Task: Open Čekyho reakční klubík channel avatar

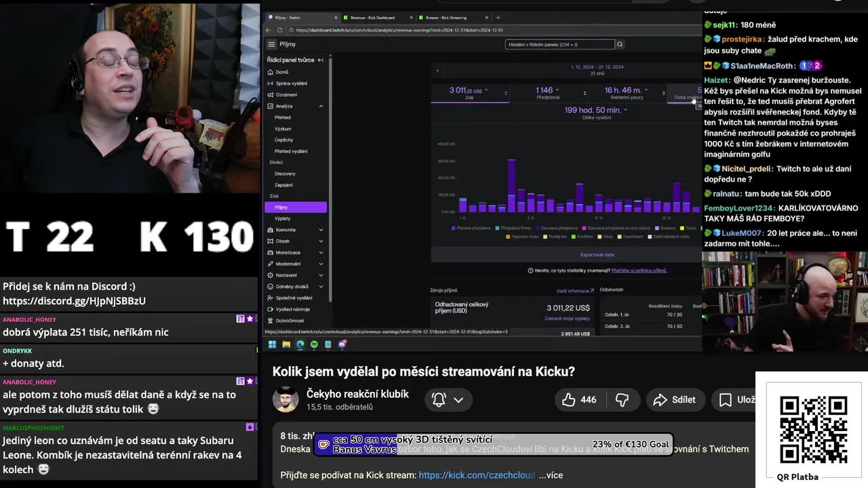Action: 285,399
